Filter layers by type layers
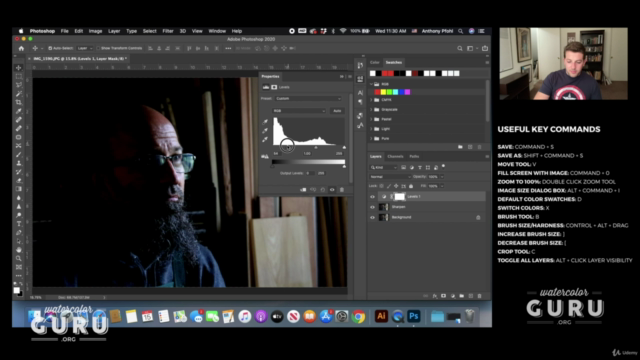 coord(420,167)
